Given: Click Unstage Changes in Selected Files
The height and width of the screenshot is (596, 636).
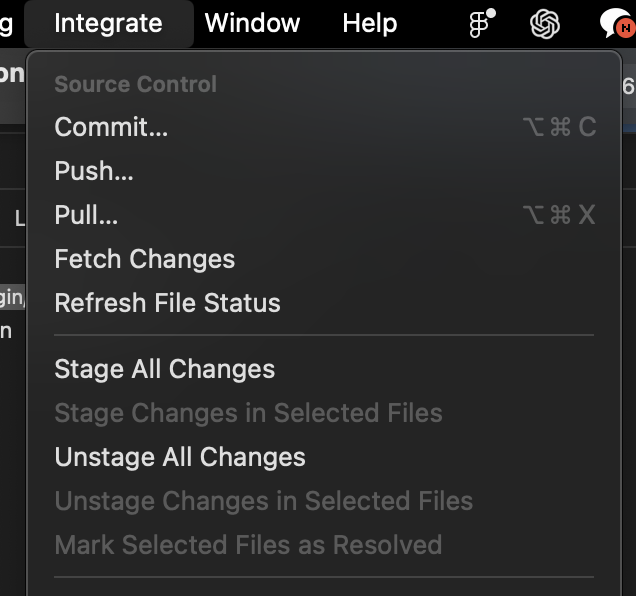Looking at the screenshot, I should [263, 501].
